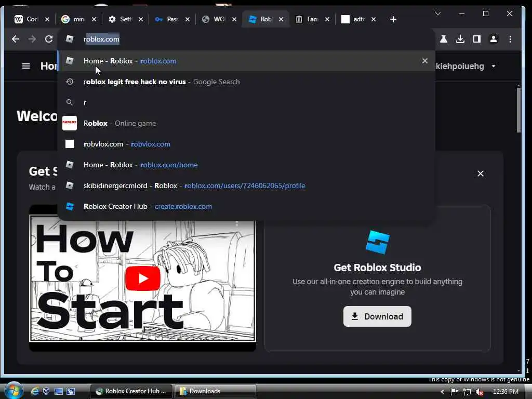Open the Roblox hamburger menu
The height and width of the screenshot is (399, 532).
point(26,66)
